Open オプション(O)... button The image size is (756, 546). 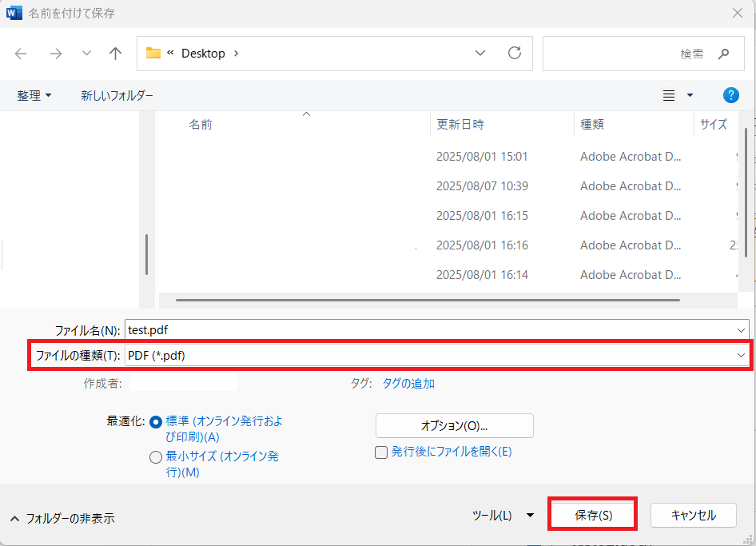pyautogui.click(x=454, y=426)
